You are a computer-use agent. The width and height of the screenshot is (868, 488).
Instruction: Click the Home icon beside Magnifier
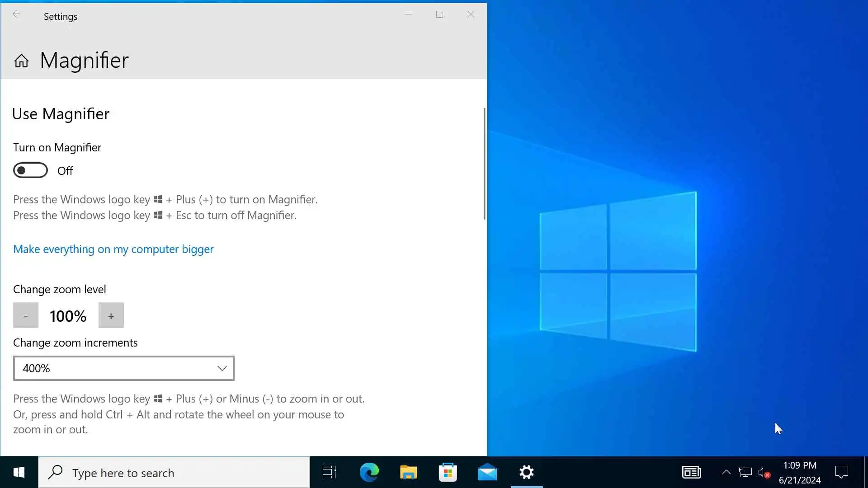[x=21, y=61]
